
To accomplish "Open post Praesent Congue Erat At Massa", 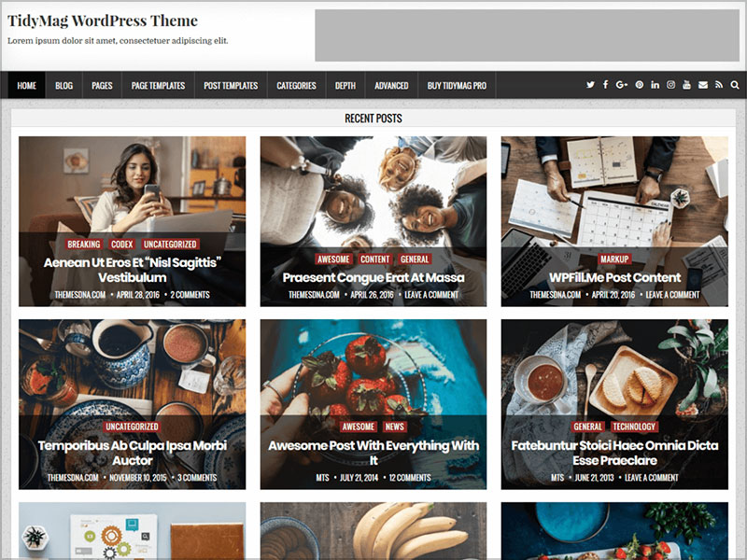I will (373, 277).
